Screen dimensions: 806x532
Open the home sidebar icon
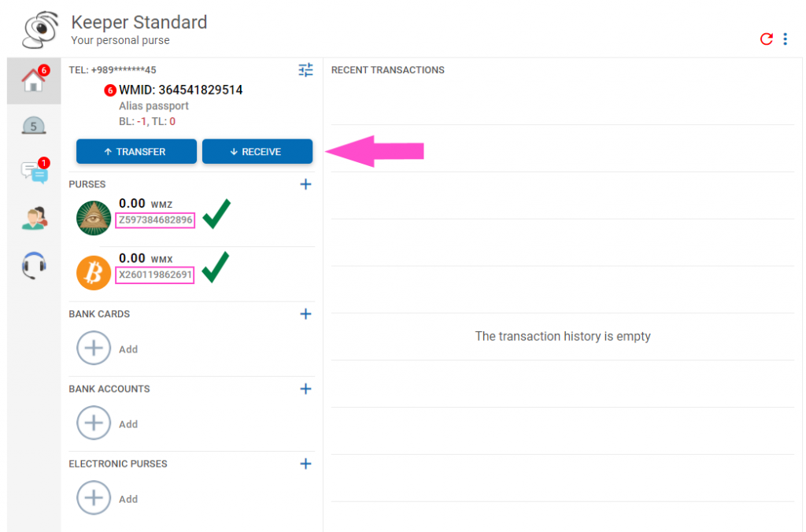34,80
